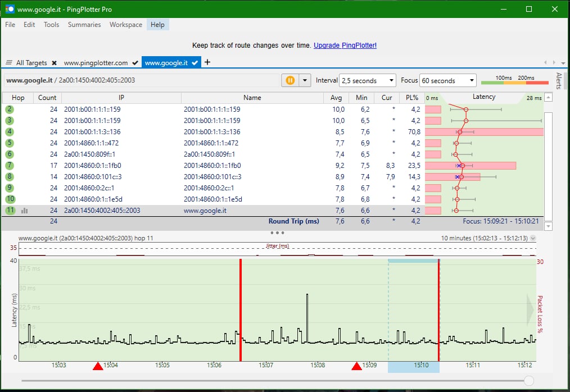Close the All Targets tab with its X
Viewport: 570px width, 392px height.
(54, 63)
